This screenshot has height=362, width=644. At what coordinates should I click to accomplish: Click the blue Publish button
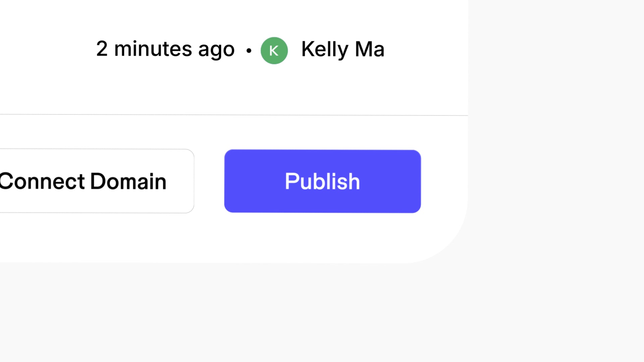point(322,181)
